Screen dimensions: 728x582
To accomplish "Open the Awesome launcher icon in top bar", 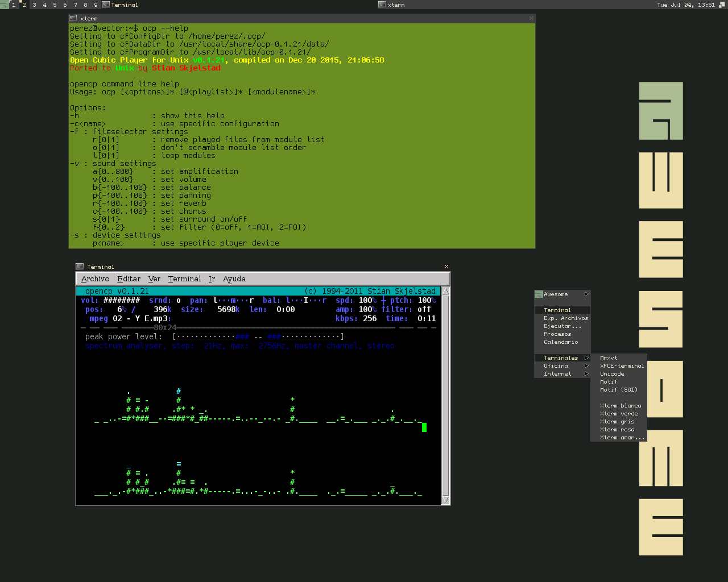I will pos(4,5).
